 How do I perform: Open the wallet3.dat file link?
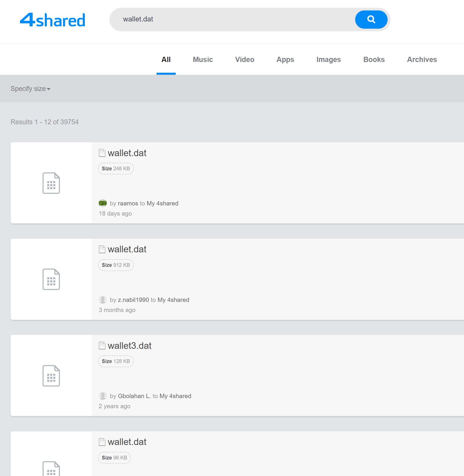(x=130, y=346)
